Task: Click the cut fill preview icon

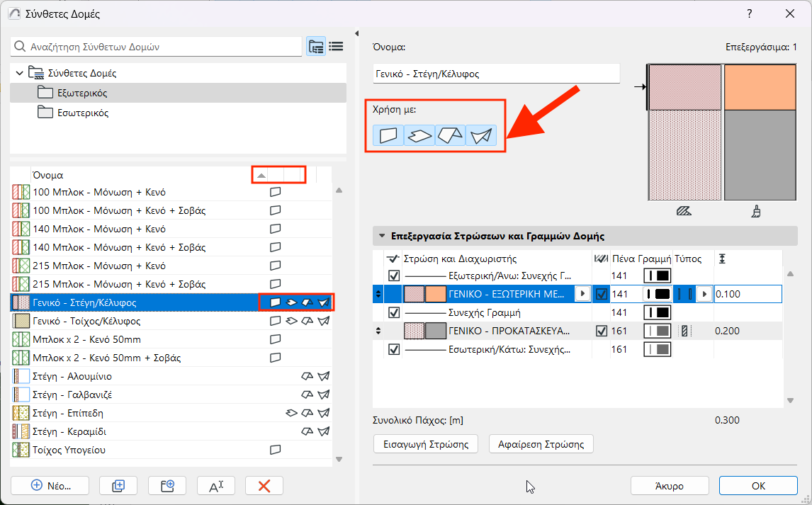Action: (x=684, y=211)
